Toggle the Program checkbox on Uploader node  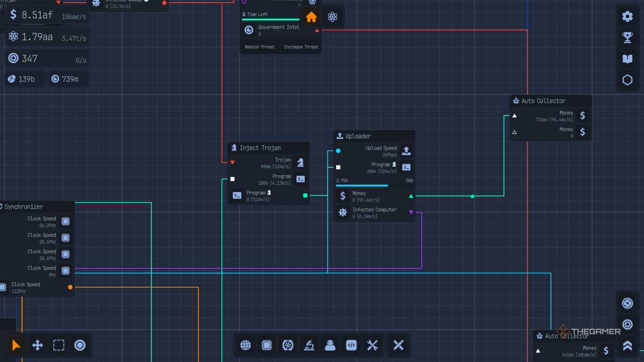[x=338, y=167]
